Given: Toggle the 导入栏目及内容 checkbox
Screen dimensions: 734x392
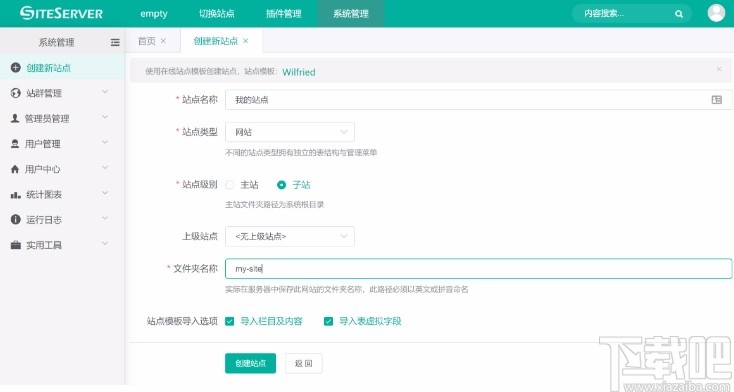Looking at the screenshot, I should click(229, 321).
